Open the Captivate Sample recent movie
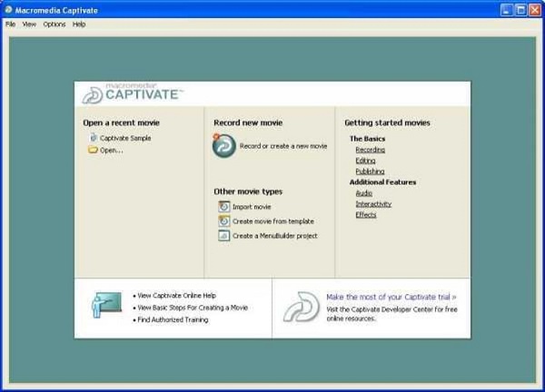The width and height of the screenshot is (545, 392). [125, 138]
